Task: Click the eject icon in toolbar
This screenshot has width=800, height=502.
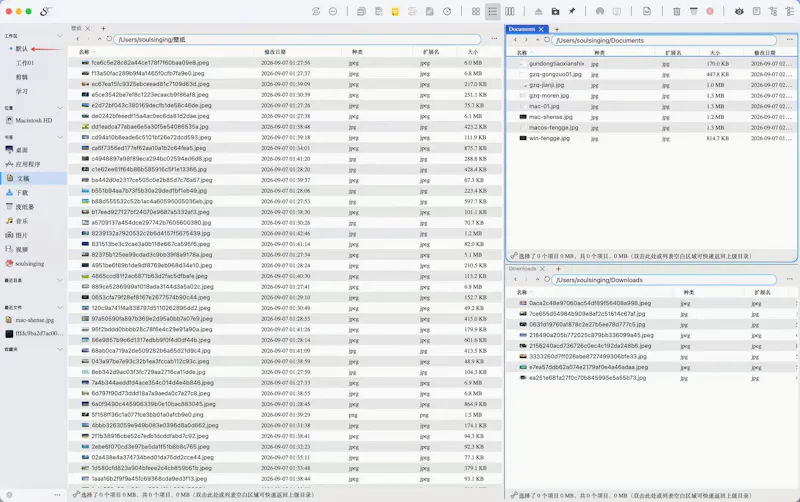Action: (538, 11)
